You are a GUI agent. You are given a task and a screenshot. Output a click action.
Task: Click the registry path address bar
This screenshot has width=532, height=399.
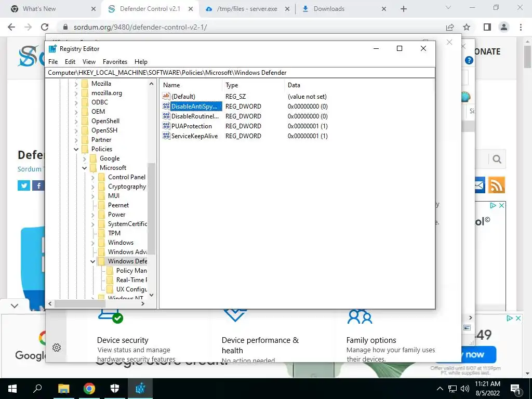(240, 73)
